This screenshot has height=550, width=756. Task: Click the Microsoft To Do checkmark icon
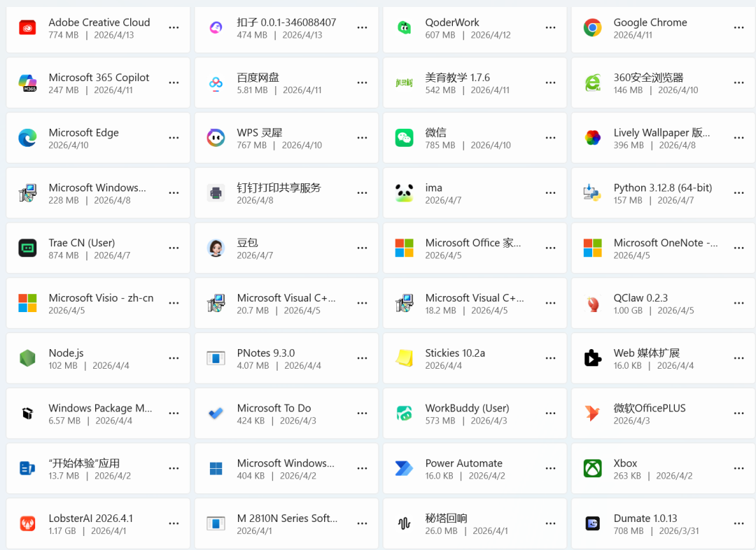click(216, 414)
